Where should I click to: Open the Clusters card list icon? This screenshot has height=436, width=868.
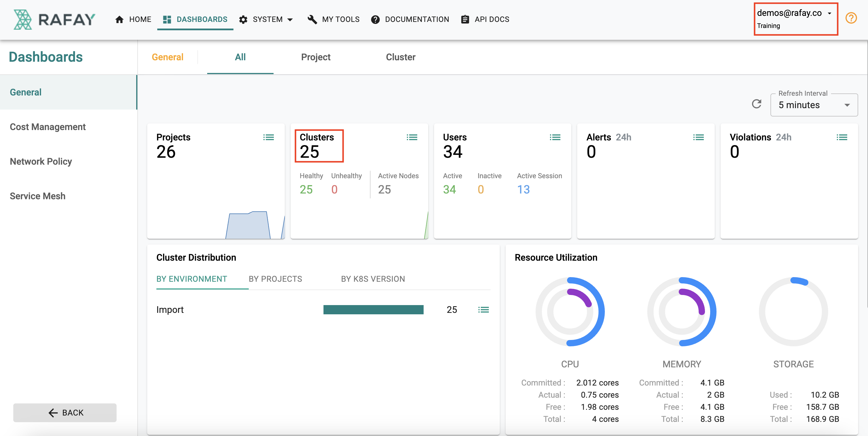tap(412, 137)
